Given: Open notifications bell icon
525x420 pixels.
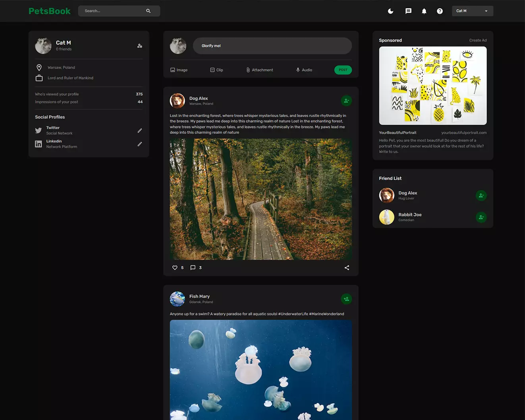Looking at the screenshot, I should point(424,11).
